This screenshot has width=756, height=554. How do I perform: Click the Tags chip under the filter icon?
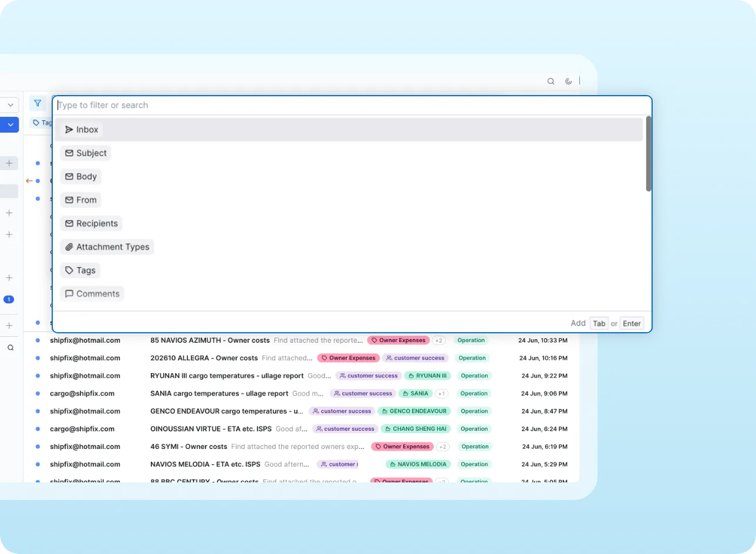42,123
